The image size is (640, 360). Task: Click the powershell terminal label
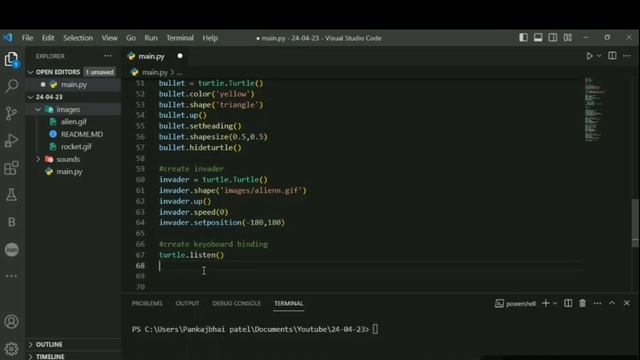pos(520,304)
